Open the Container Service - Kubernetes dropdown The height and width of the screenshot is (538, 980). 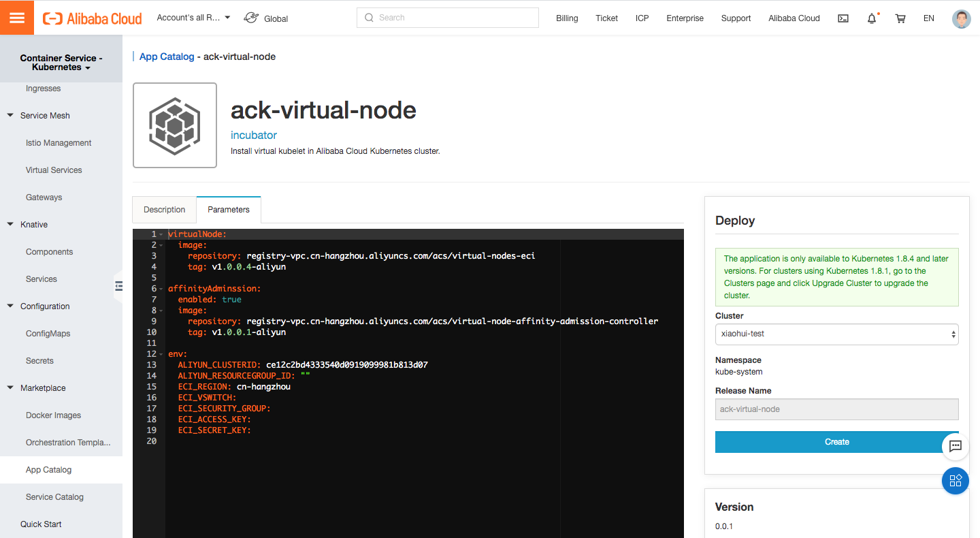tap(61, 63)
